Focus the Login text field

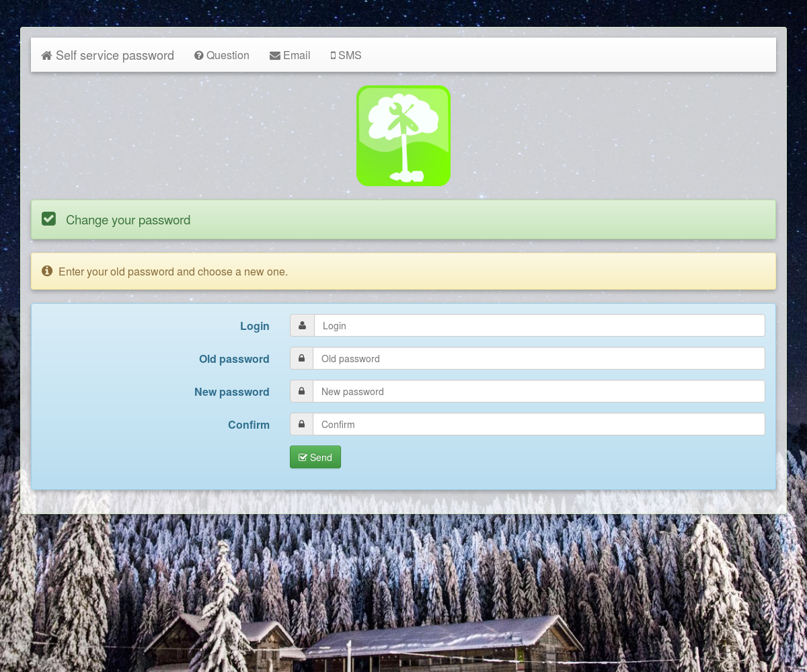click(539, 326)
